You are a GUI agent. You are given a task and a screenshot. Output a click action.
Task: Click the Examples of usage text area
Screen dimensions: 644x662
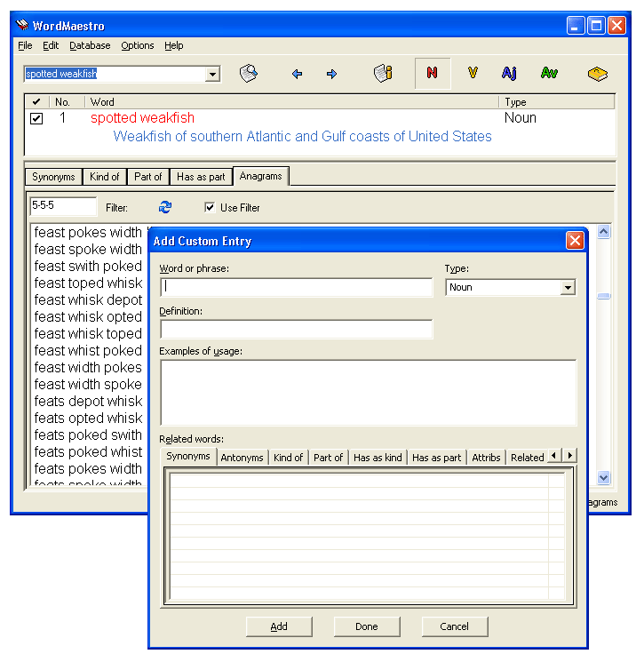coord(368,393)
